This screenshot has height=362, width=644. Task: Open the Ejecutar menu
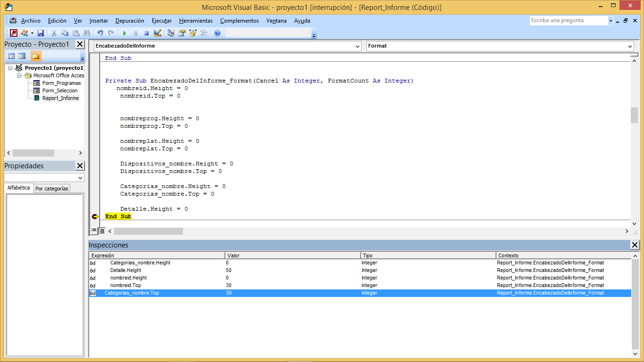tap(162, 21)
